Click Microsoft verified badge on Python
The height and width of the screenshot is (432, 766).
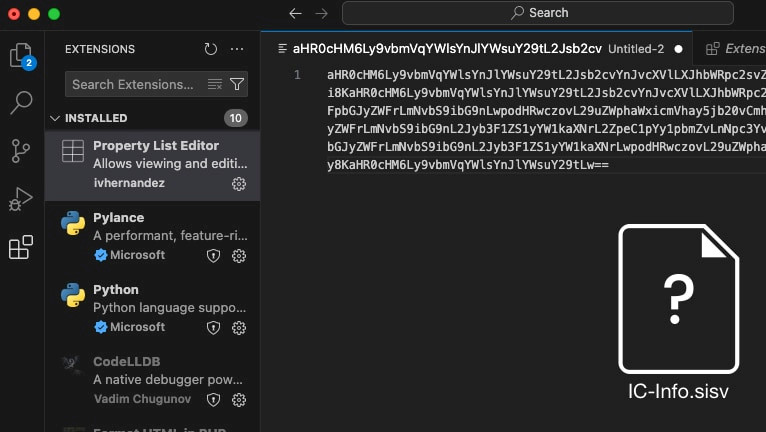click(x=101, y=327)
